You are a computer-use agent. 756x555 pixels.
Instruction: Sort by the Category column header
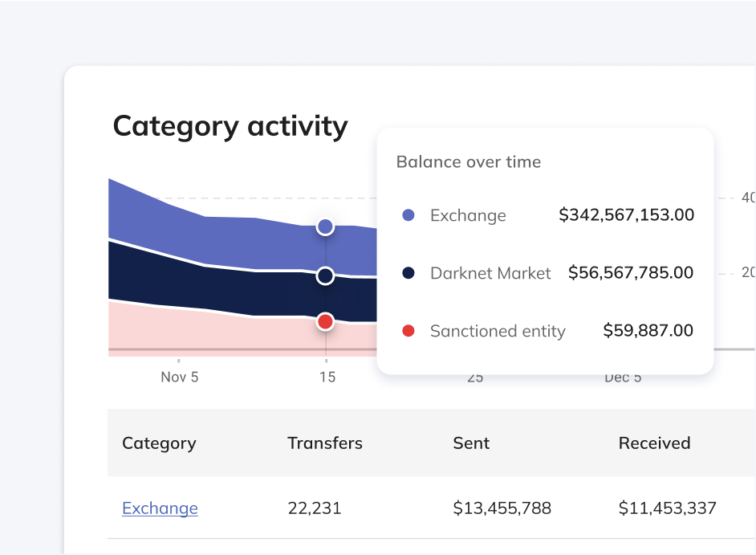coord(159,443)
